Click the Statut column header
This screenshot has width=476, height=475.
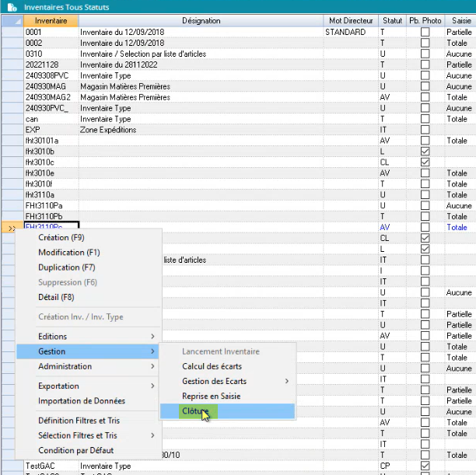pos(390,20)
